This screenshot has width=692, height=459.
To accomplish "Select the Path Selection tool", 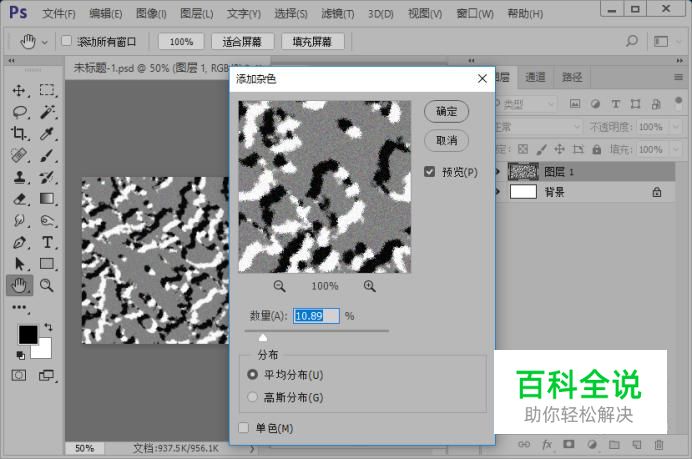I will tap(19, 264).
